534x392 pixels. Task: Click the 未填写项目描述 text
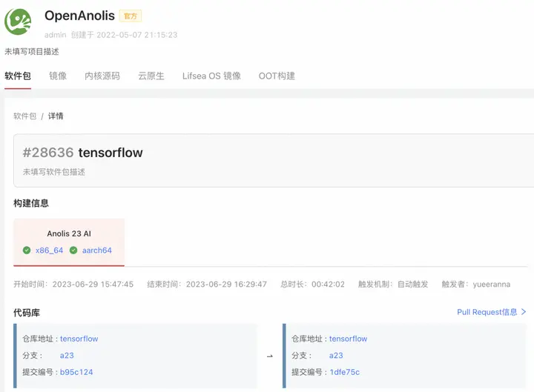(32, 51)
